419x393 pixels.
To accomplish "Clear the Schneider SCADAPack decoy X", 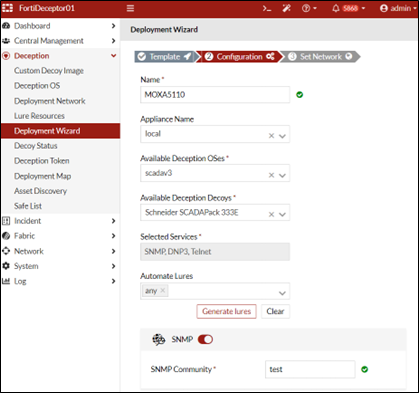I will [x=271, y=214].
